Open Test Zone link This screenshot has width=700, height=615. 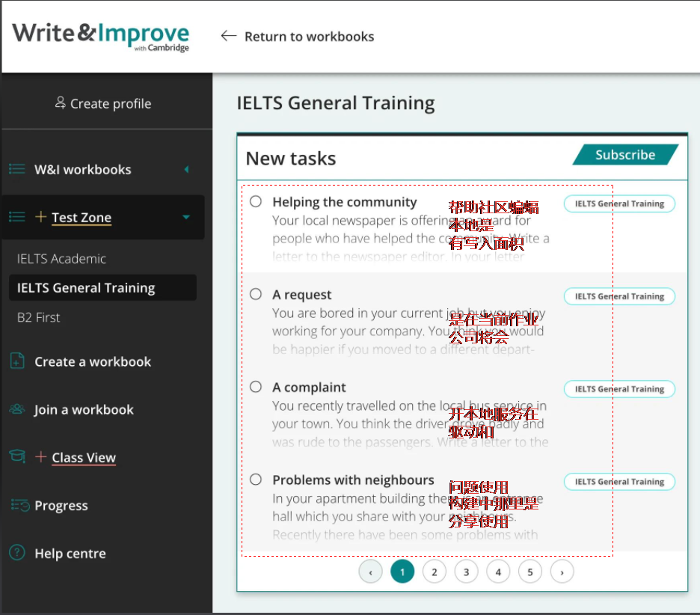82,218
